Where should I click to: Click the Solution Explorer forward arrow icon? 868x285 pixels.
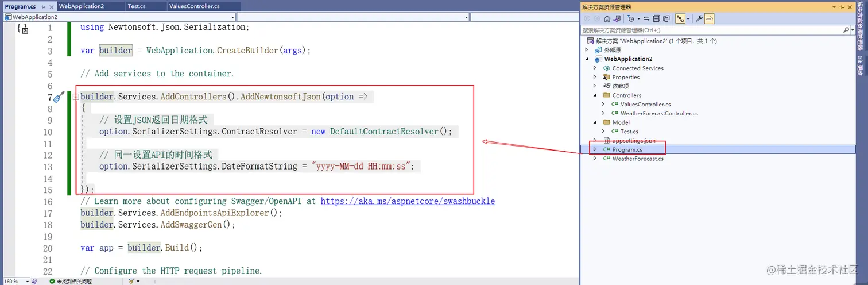pos(597,18)
